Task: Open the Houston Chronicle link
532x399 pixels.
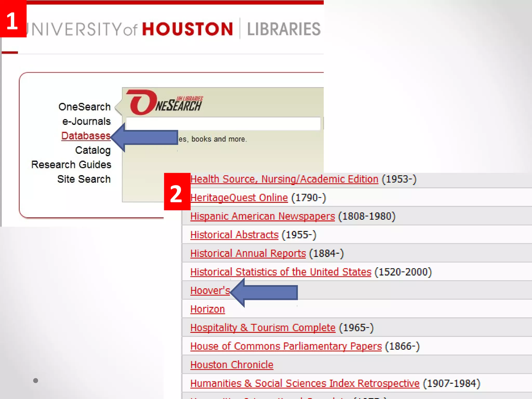Action: [232, 365]
